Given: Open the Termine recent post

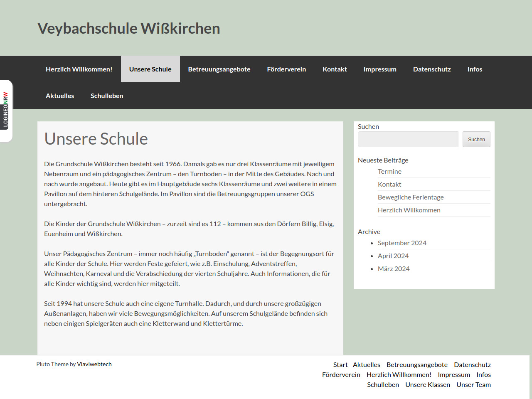Looking at the screenshot, I should coord(389,172).
